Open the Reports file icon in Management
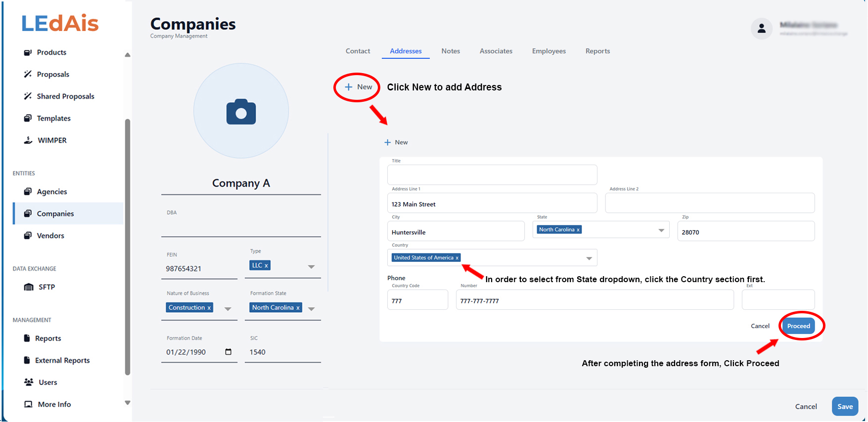 pos(27,338)
